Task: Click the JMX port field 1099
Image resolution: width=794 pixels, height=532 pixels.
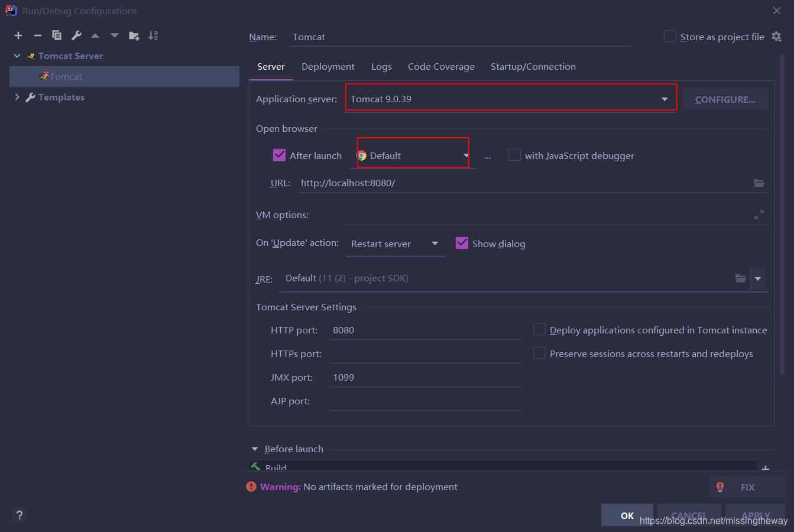Action: [426, 377]
